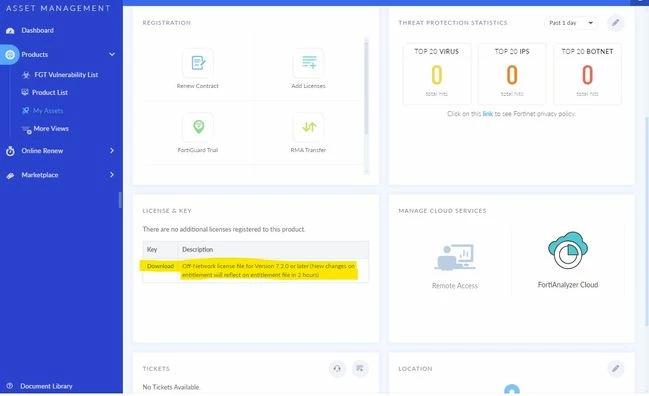Edit Threat Protection Statistics with pencil icon
This screenshot has width=649, height=396.
pos(615,23)
